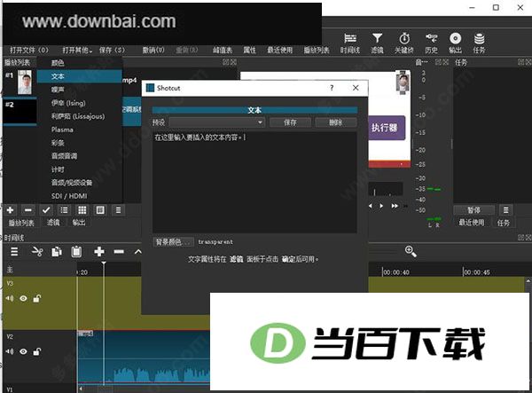Mute track V2 audio

pyautogui.click(x=10, y=351)
